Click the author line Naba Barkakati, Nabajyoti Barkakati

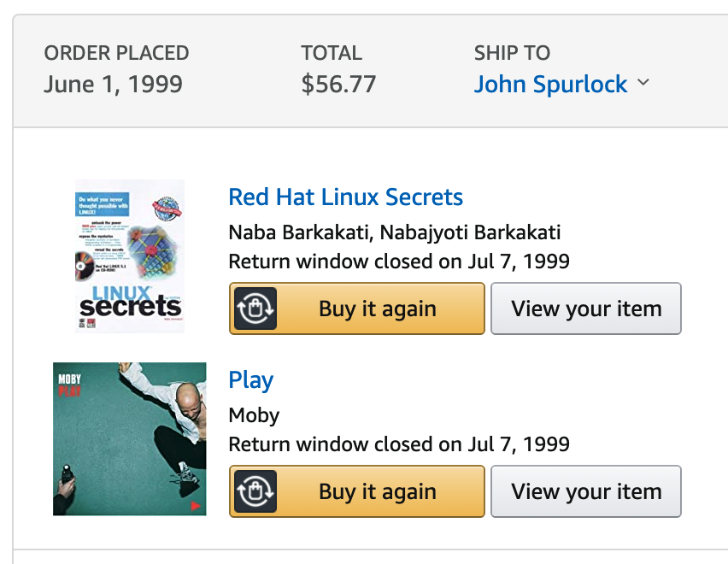click(395, 232)
